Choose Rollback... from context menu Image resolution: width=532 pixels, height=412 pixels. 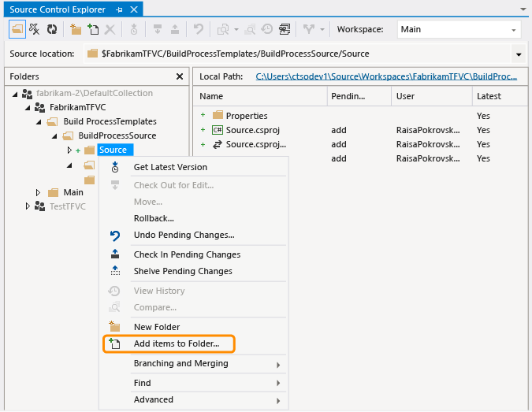point(193,218)
